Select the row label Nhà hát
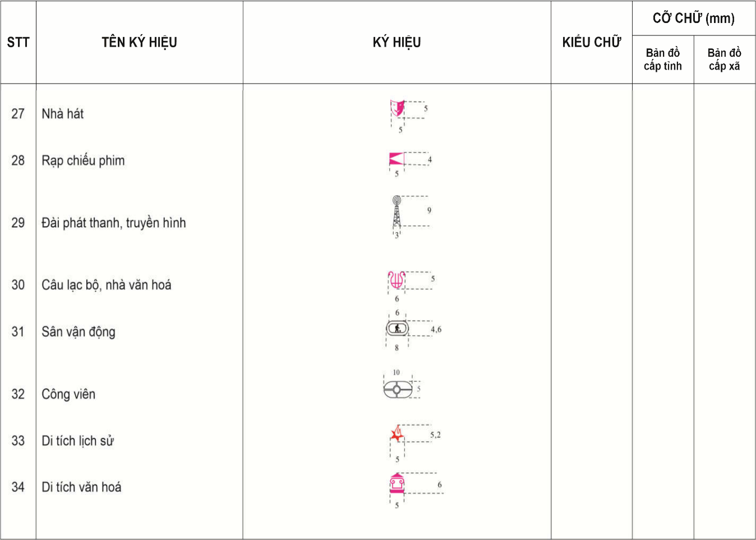756x540 pixels. tap(62, 113)
